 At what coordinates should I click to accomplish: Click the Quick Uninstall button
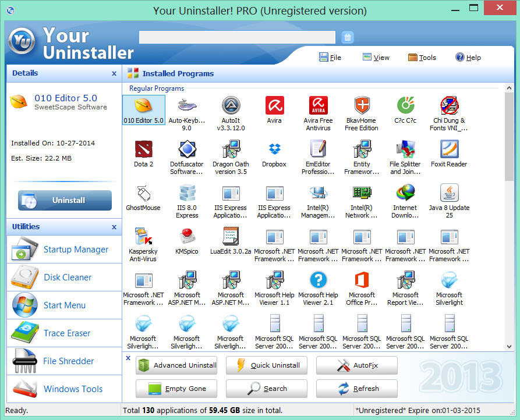(x=267, y=365)
